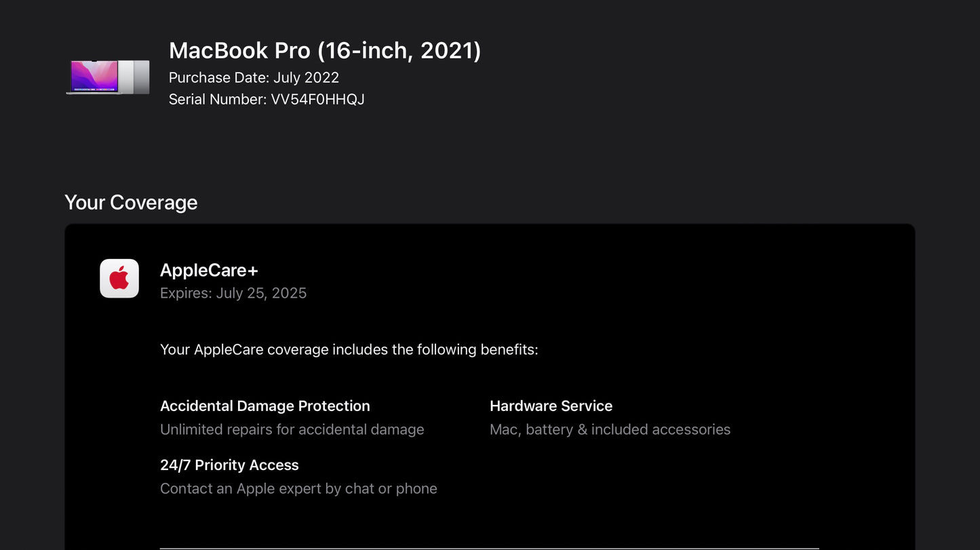Click the Contact an Apple expert text
Viewport: 980px width, 550px height.
[x=298, y=488]
